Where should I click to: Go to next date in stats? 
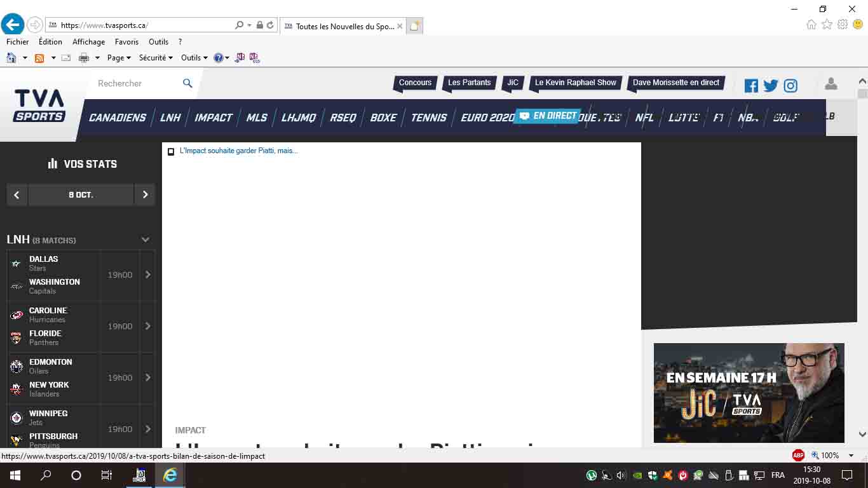(x=145, y=195)
